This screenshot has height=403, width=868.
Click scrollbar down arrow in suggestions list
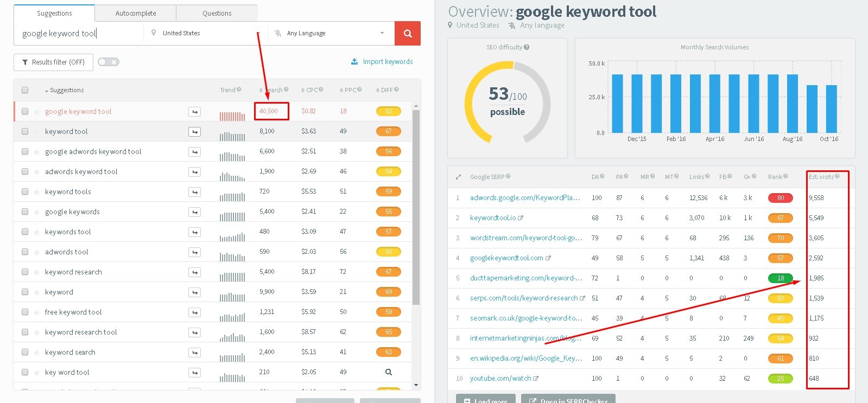(416, 385)
